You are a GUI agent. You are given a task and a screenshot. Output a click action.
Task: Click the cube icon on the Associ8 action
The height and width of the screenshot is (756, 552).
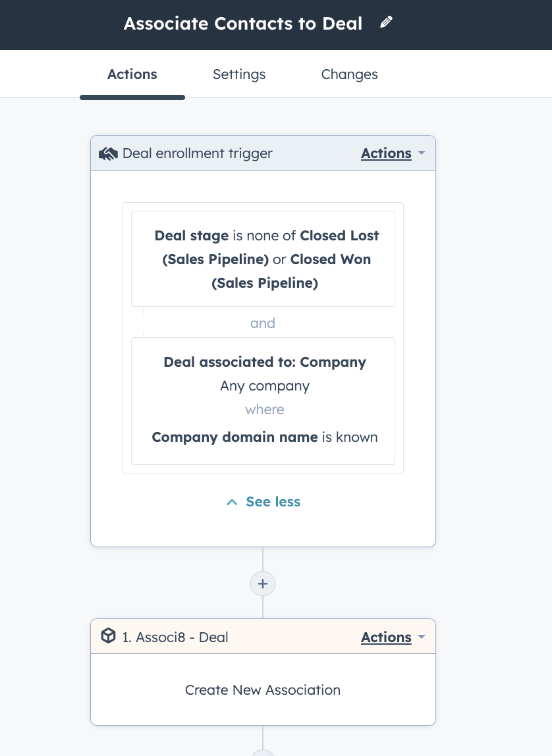tap(108, 637)
